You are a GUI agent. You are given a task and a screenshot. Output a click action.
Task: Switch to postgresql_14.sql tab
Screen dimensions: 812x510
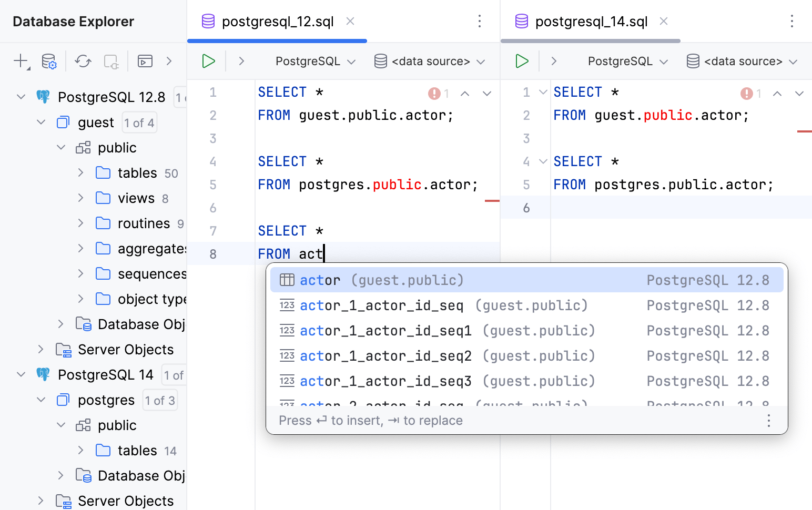click(x=591, y=22)
